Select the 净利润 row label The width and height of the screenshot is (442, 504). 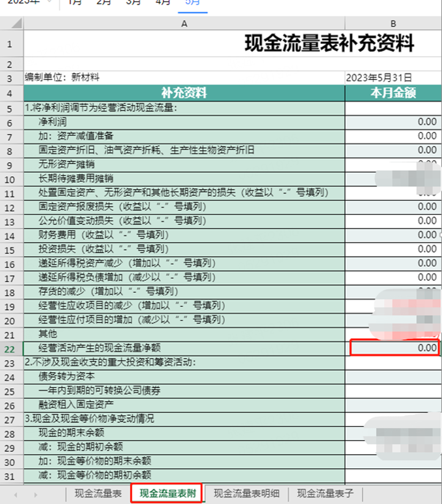[x=184, y=122]
